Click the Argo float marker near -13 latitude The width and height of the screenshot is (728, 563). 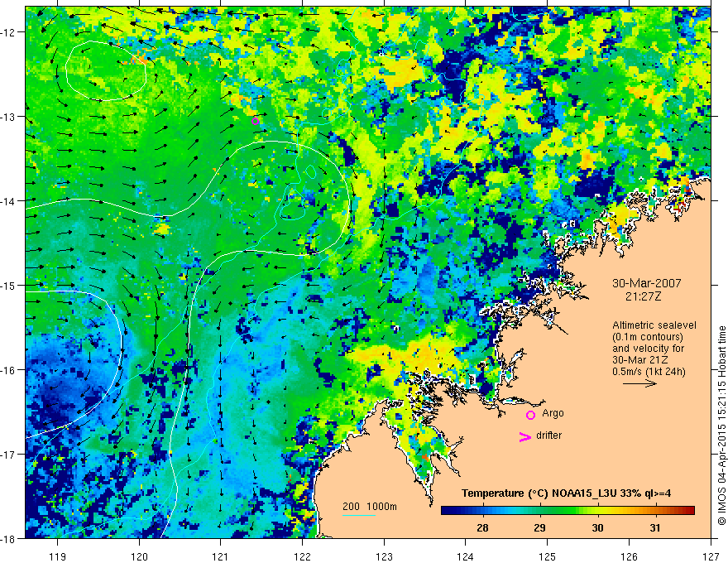pos(255,121)
